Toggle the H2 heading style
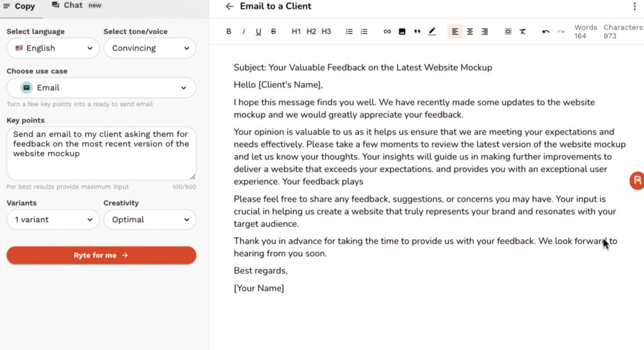This screenshot has width=644, height=350. [x=311, y=31]
